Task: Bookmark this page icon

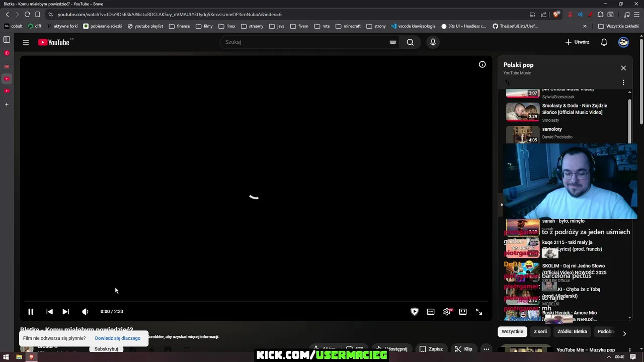Action: click(x=37, y=15)
